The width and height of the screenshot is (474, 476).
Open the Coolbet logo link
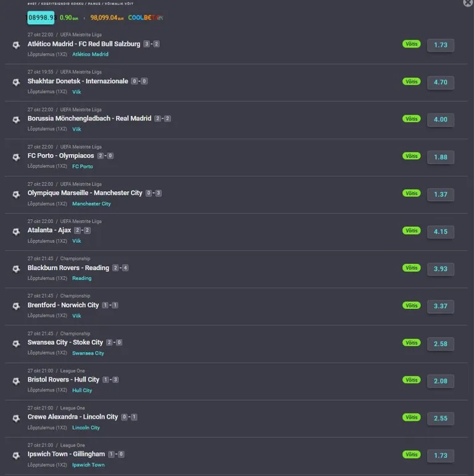pos(146,18)
